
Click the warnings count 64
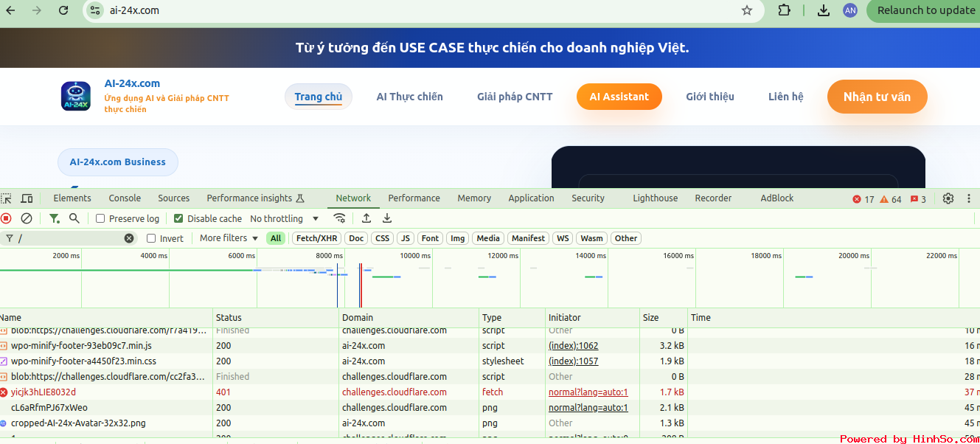coord(891,199)
